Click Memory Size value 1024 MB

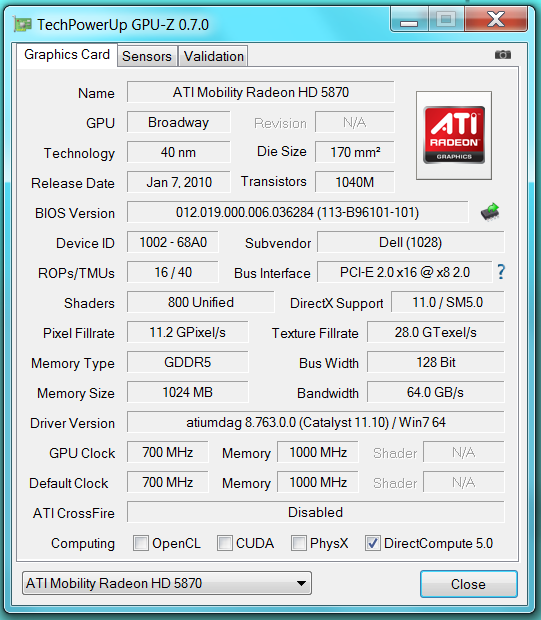(188, 393)
